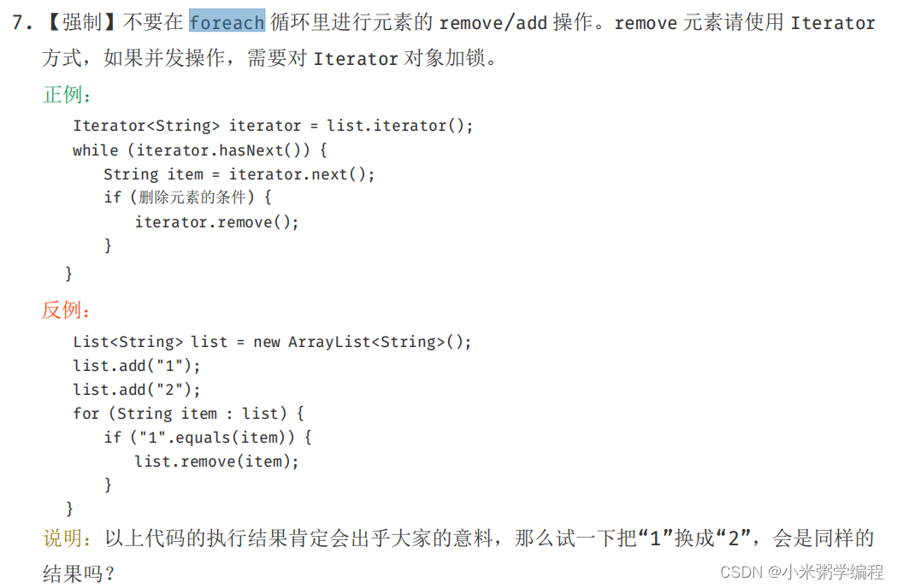Click the String item = iterator.next() line
The image size is (897, 588).
tap(239, 173)
